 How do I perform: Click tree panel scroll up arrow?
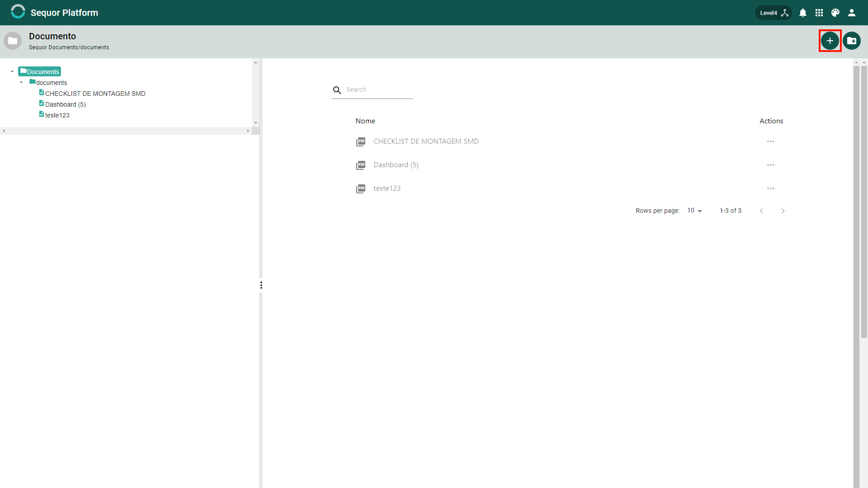coord(255,62)
